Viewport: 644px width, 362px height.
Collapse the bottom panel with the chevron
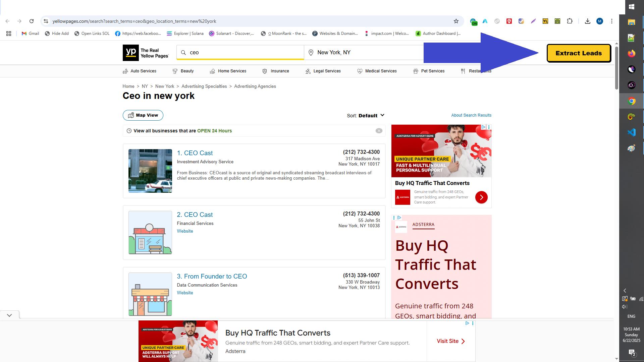9,315
